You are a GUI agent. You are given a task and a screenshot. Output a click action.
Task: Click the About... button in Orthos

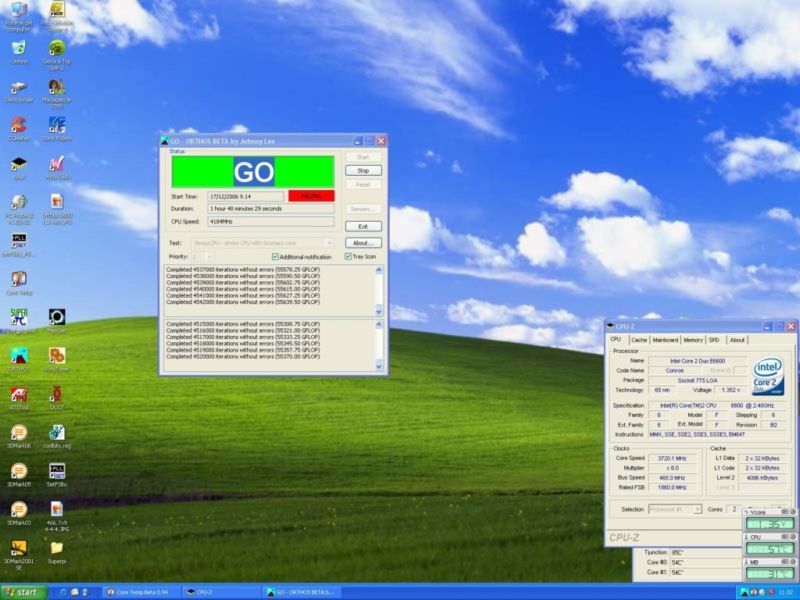[x=363, y=243]
